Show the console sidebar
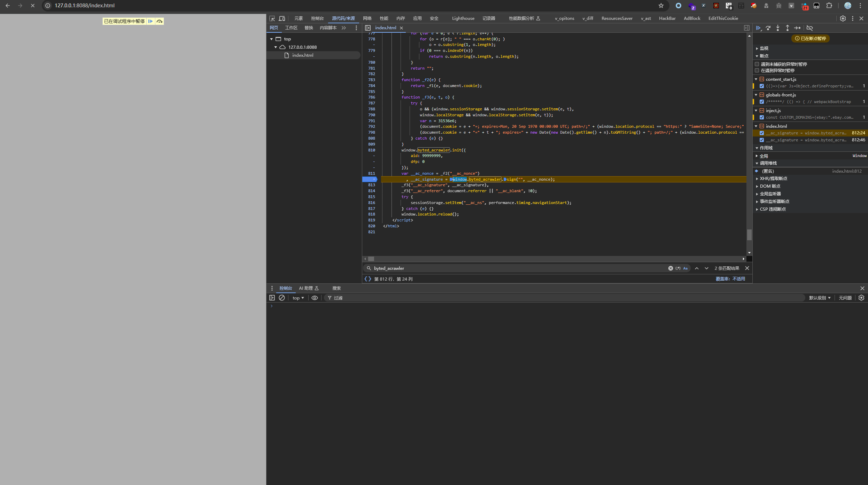The image size is (868, 485). (272, 298)
